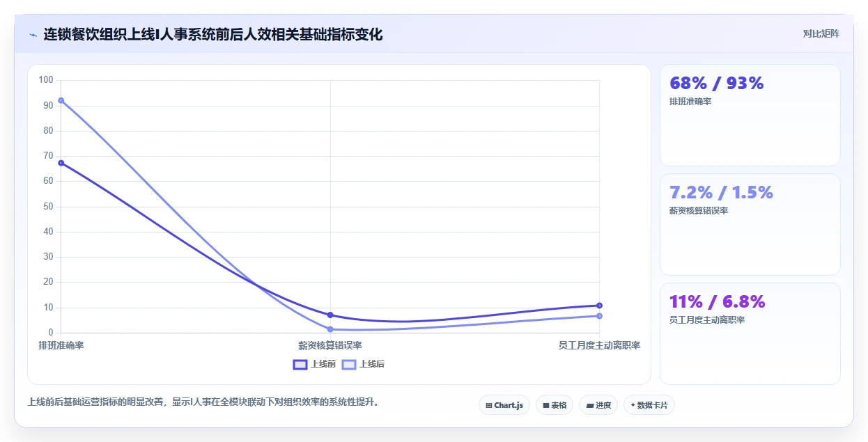This screenshot has height=442, width=868.
Task: Click the footer description starting 上线前后基础运营指标
Action: (x=203, y=402)
